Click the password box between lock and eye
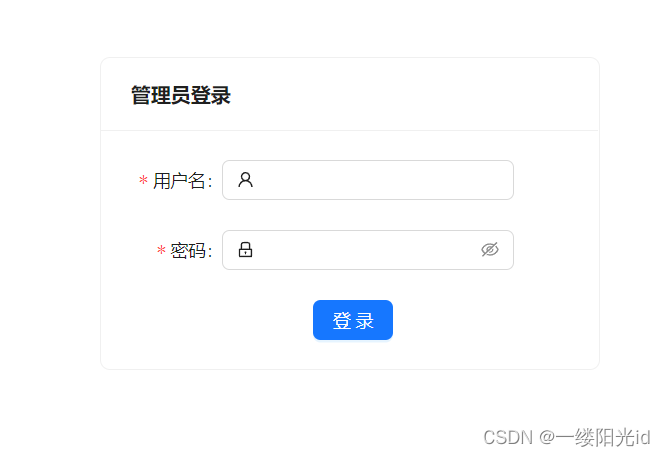 click(367, 250)
